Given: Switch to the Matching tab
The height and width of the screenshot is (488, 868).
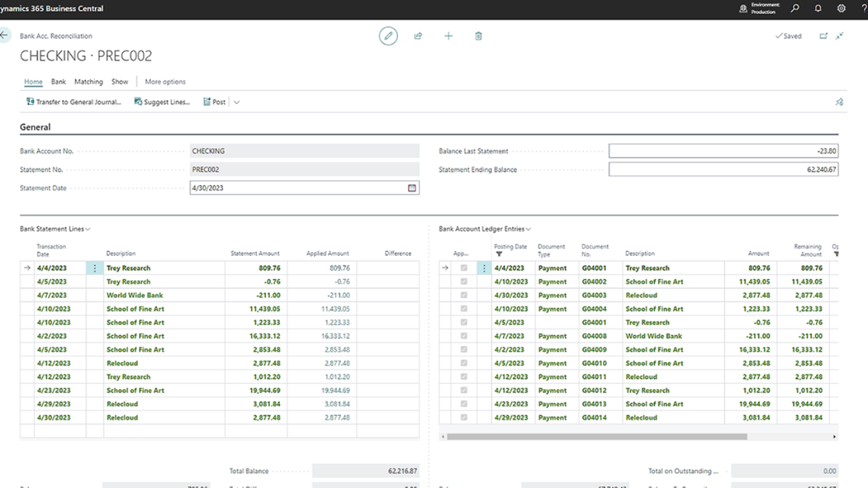Looking at the screenshot, I should click(88, 81).
